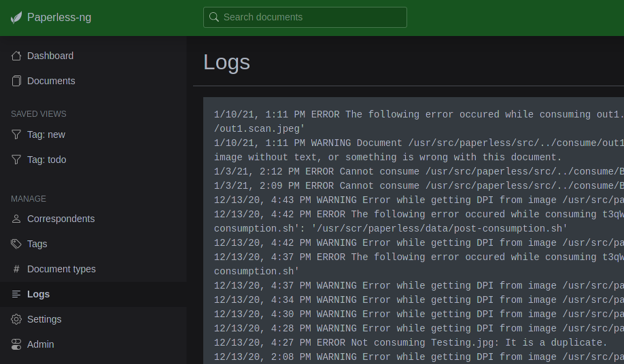Click the 12/13/20 4:28 PM WARNING log line
This screenshot has width=624, height=364.
tap(419, 329)
